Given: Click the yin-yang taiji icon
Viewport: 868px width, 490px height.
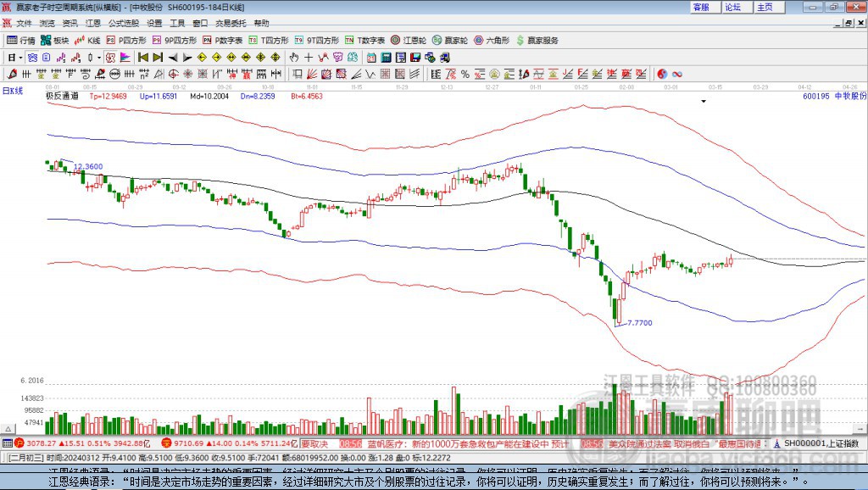Looking at the screenshot, I should tap(661, 74).
